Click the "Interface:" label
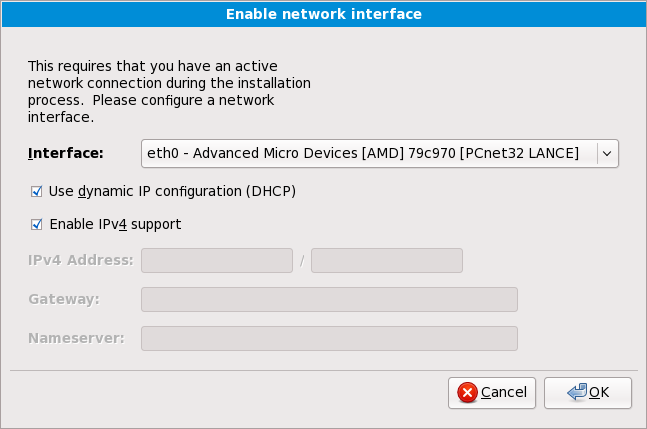 pos(66,153)
